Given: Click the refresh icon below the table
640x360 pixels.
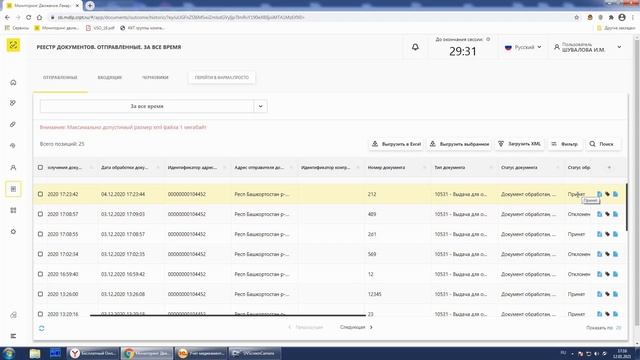Looking at the screenshot, I should coord(42,328).
